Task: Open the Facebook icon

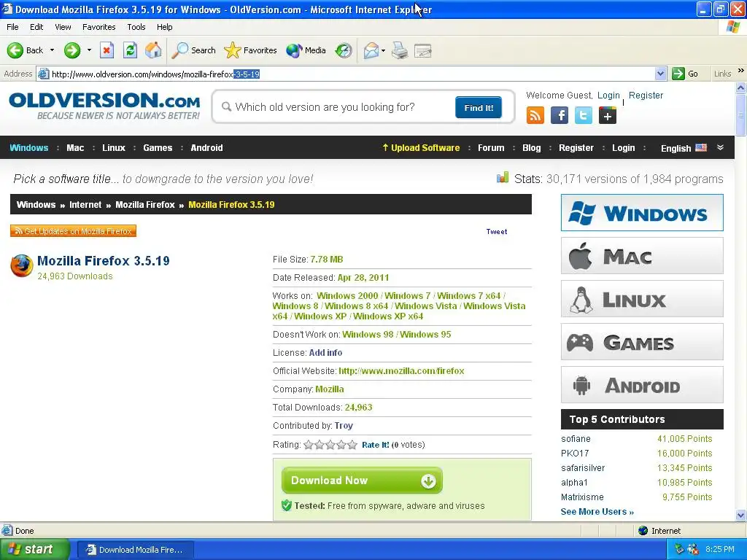Action: [x=560, y=115]
